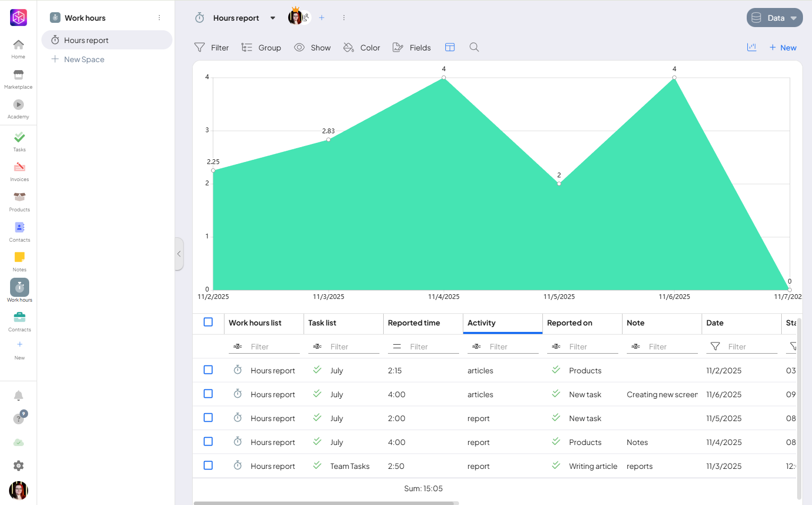Click the New record button
Image resolution: width=812 pixels, height=505 pixels.
coord(783,47)
